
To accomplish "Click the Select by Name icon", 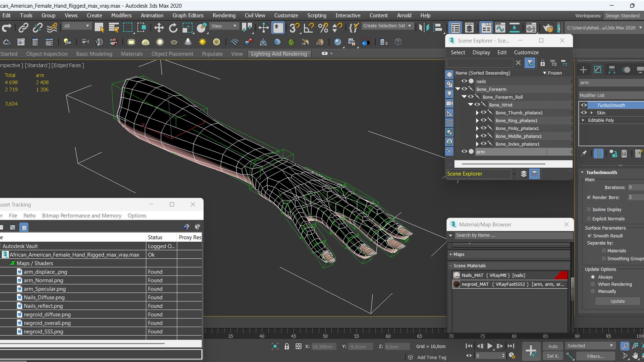I will click(114, 28).
